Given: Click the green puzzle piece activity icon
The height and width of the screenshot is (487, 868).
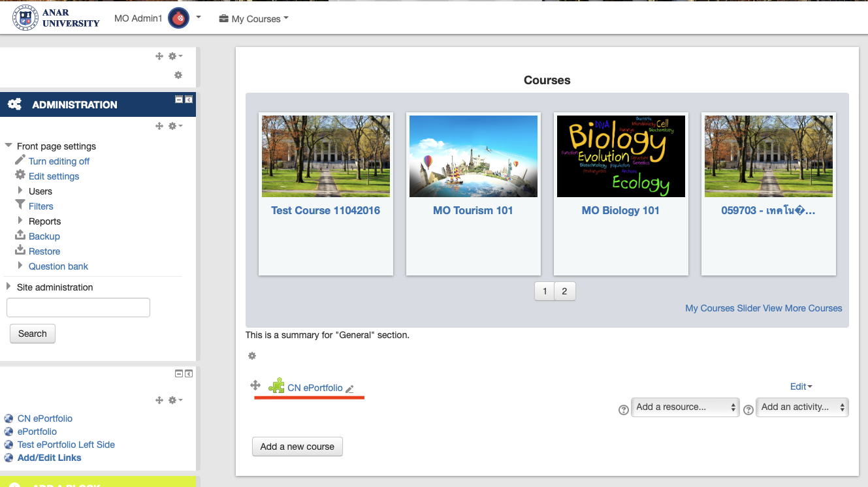Looking at the screenshot, I should click(x=276, y=386).
